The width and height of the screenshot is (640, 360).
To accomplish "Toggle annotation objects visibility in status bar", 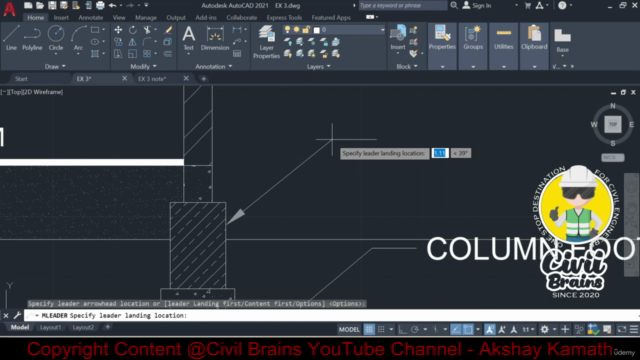I will click(x=490, y=329).
